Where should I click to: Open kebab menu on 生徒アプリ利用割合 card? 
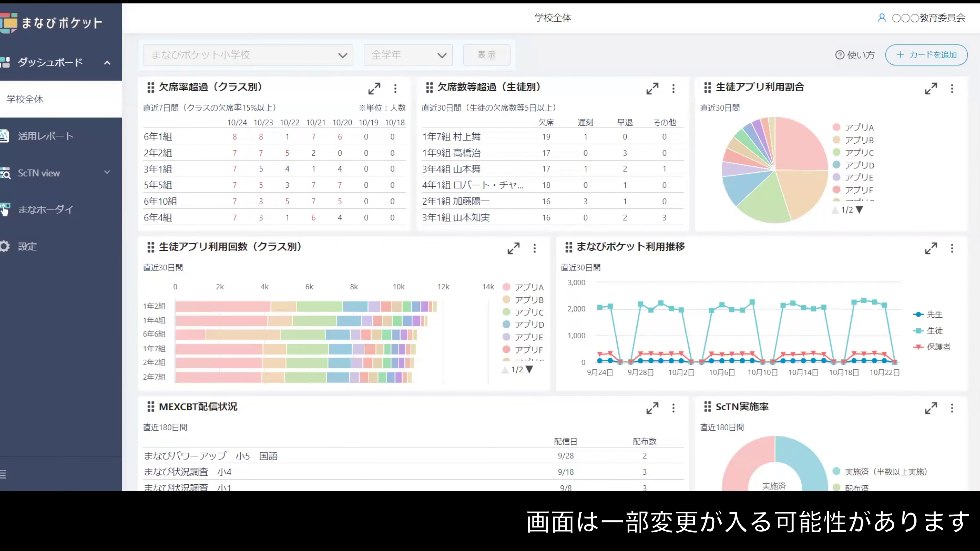(953, 89)
